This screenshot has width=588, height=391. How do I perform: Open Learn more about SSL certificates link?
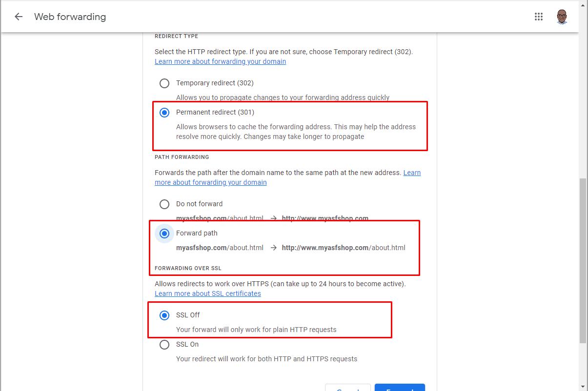pos(207,293)
